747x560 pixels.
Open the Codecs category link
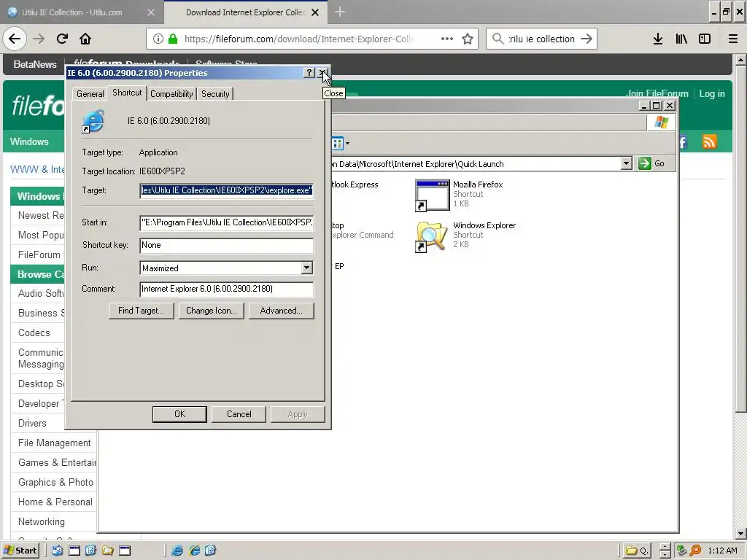34,332
